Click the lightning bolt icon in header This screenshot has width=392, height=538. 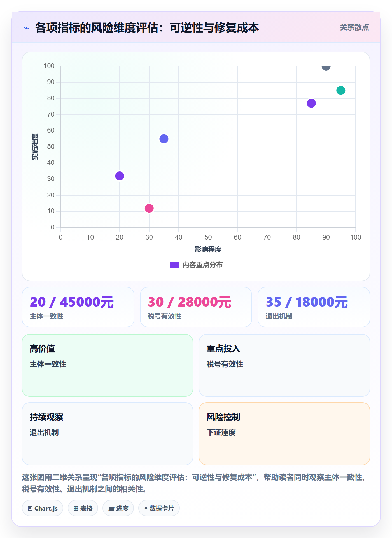point(27,28)
